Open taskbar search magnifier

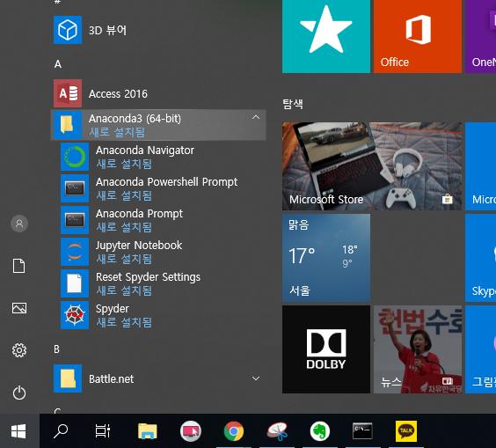pos(61,431)
